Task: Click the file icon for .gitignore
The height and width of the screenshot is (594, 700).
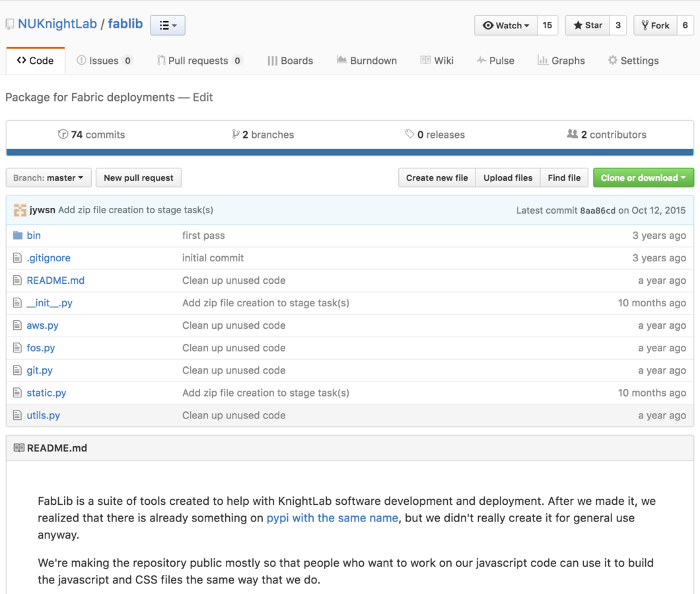Action: pos(17,258)
